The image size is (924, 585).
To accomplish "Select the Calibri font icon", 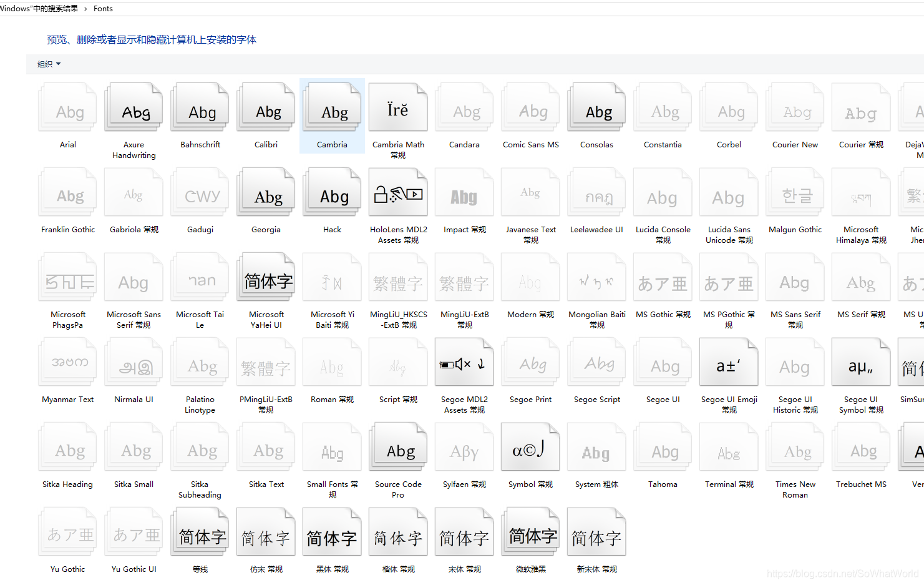I will click(x=266, y=107).
